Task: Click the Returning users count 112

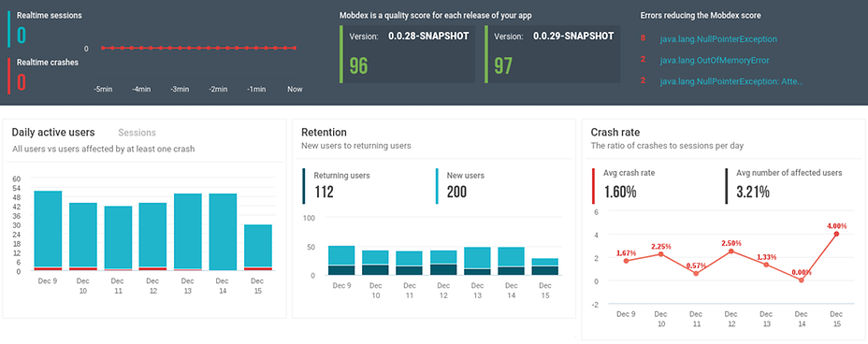Action: pyautogui.click(x=324, y=192)
